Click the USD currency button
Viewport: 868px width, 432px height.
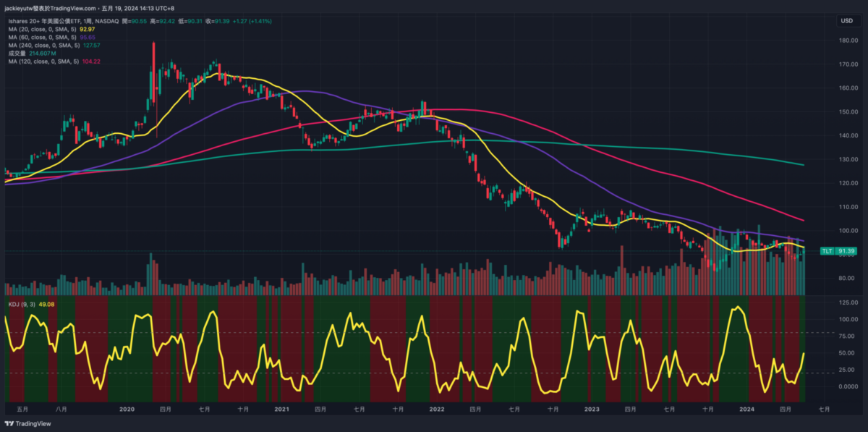(846, 21)
